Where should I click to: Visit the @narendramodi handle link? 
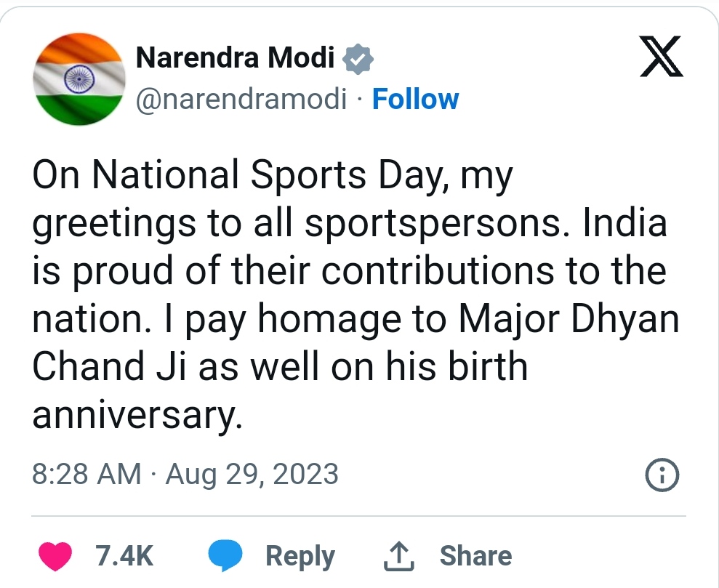coord(241,100)
